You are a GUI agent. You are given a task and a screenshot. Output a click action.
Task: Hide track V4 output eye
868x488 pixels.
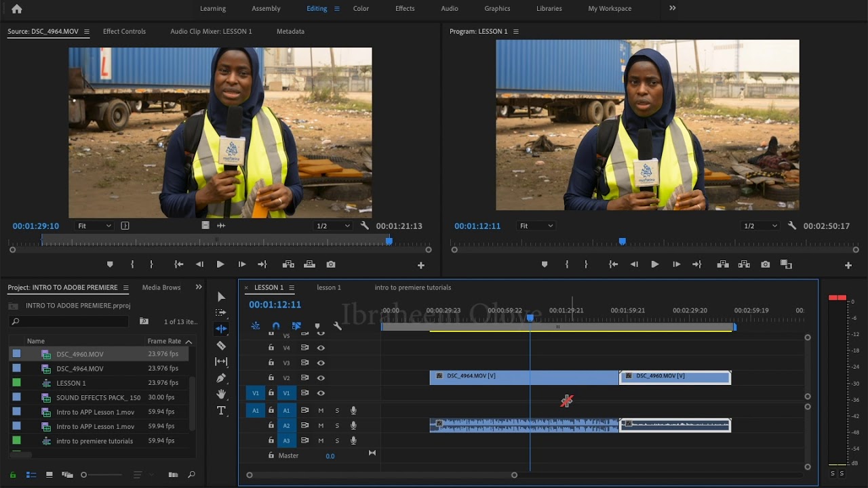click(321, 348)
